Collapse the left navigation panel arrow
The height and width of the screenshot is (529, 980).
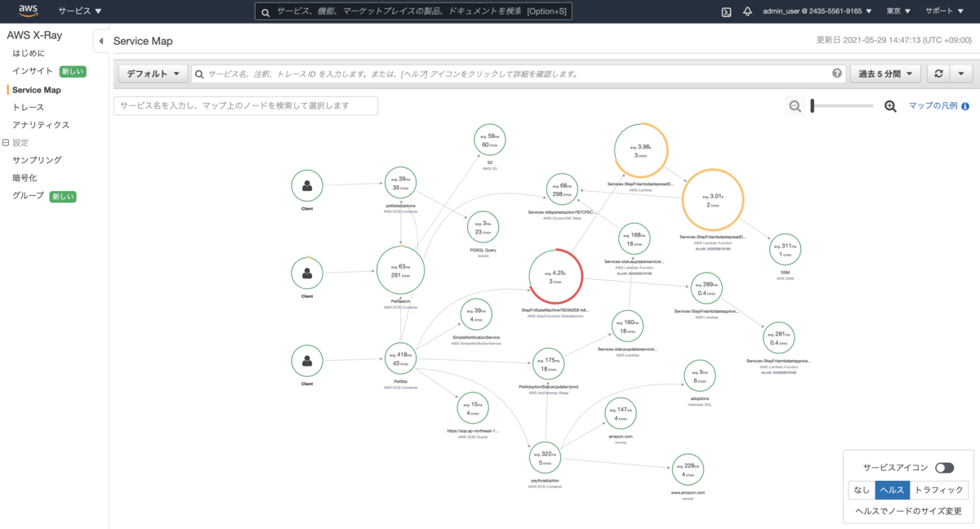pyautogui.click(x=100, y=41)
